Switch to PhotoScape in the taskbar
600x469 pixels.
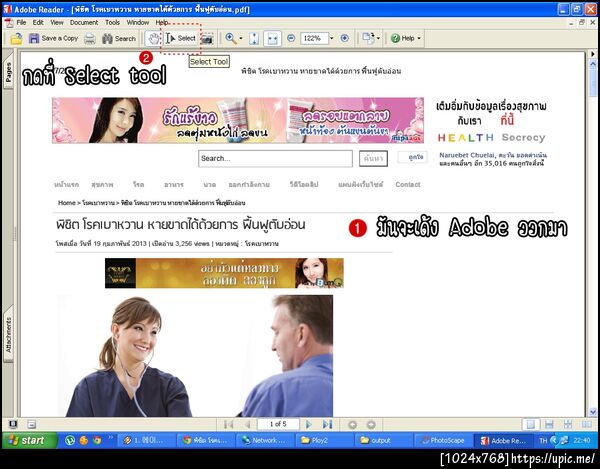coord(443,441)
